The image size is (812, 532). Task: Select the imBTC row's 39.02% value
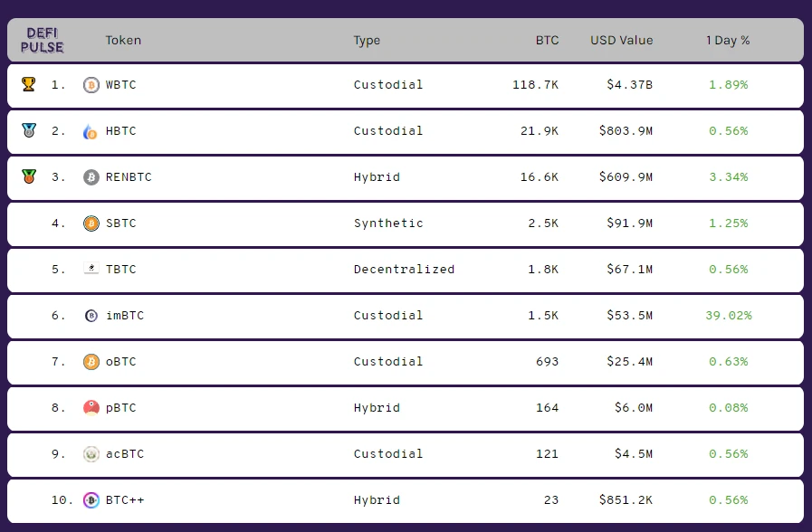pos(728,316)
